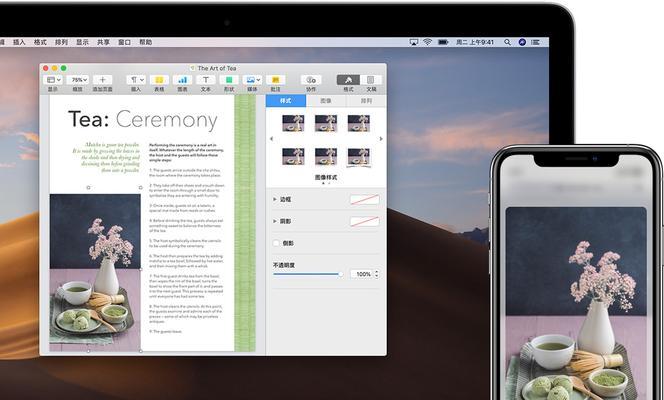Select the tea photo in the document page
664x400 pixels.
[95, 273]
